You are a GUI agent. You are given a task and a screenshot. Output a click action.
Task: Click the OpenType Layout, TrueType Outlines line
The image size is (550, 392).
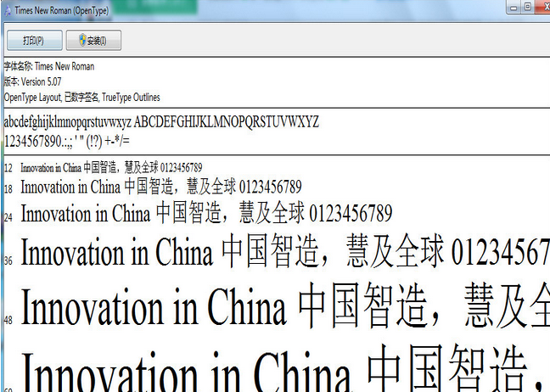82,97
